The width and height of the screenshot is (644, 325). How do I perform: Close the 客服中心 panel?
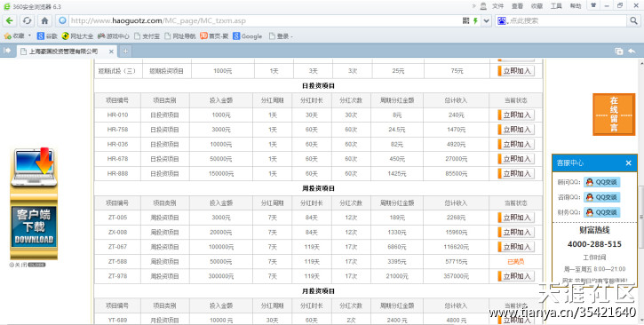628,163
